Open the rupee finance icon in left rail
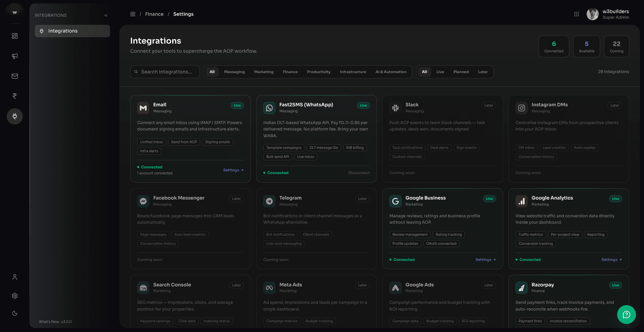 (x=15, y=96)
